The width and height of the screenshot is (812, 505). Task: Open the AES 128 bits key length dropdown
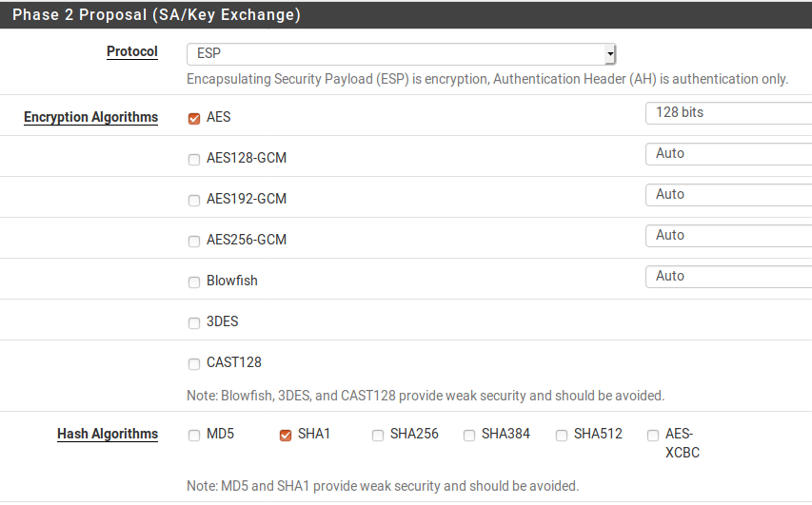click(728, 113)
